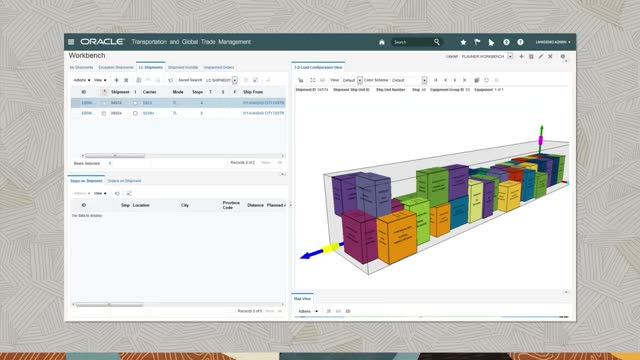Open Actions dropdown in Map View

[308, 311]
